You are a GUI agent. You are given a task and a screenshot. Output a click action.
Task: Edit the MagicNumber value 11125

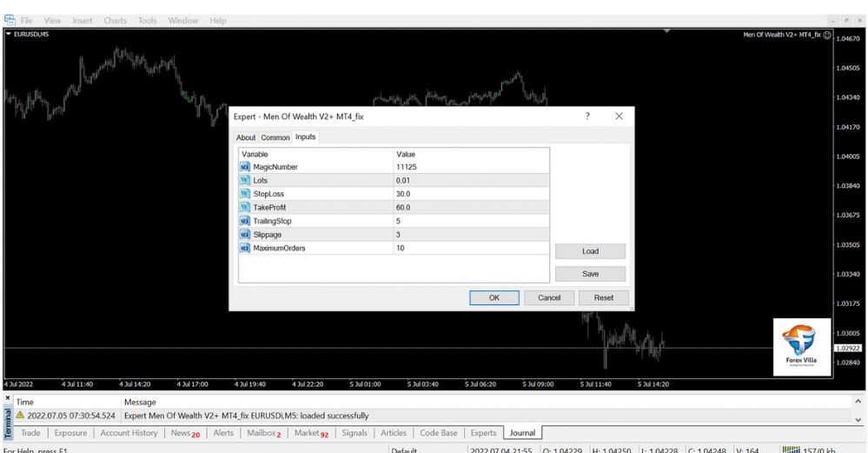coord(471,167)
